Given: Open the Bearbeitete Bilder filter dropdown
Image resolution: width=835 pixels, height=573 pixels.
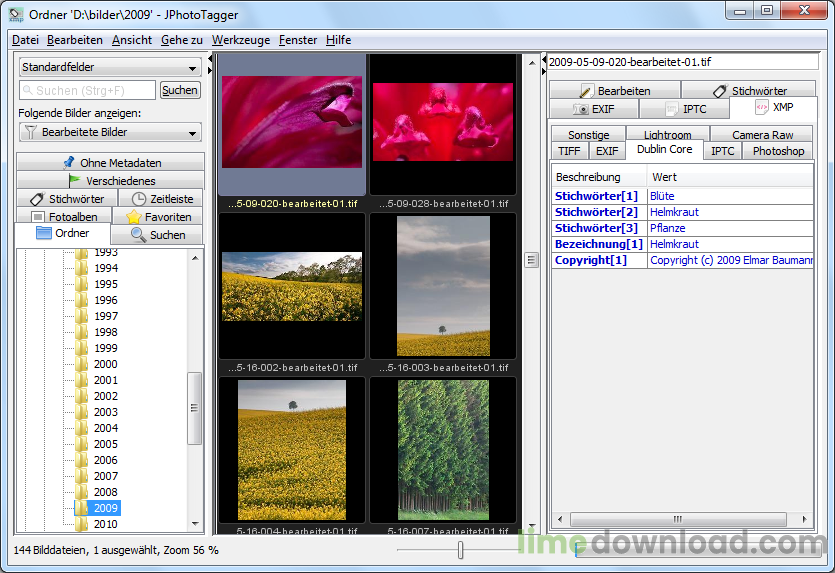Looking at the screenshot, I should point(110,132).
